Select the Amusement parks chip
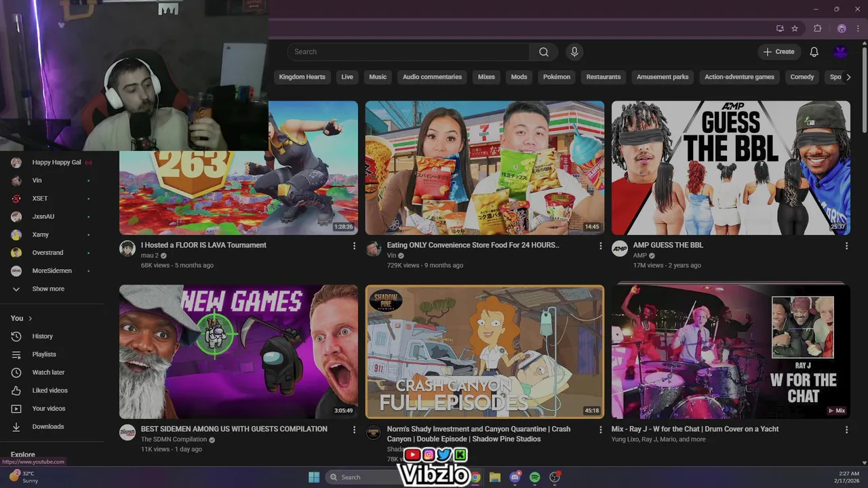 click(x=663, y=77)
